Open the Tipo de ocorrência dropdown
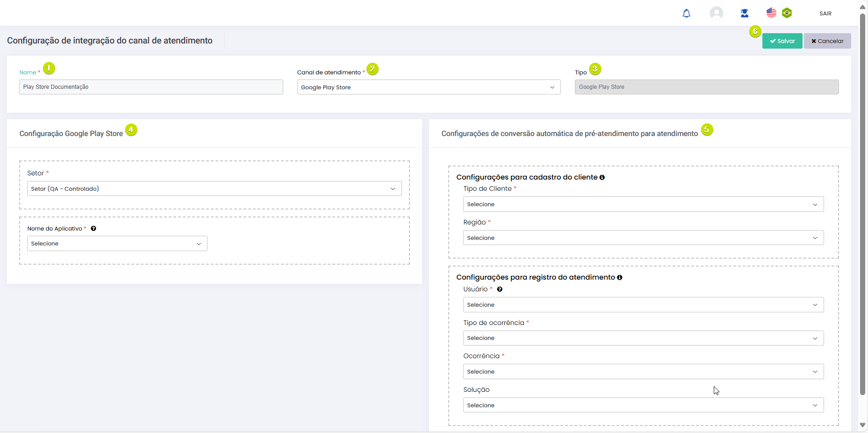Image resolution: width=868 pixels, height=433 pixels. coord(643,338)
